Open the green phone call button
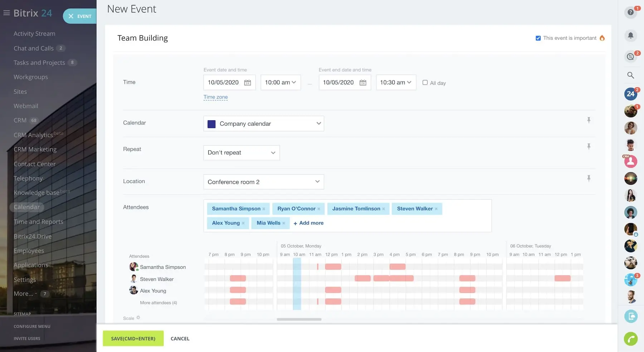The width and height of the screenshot is (644, 352). click(630, 338)
